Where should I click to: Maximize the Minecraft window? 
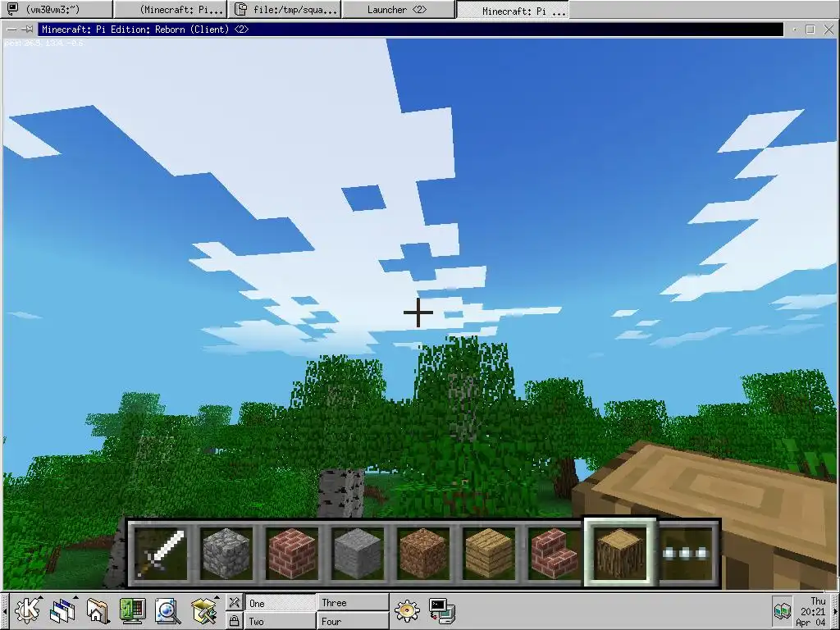pyautogui.click(x=810, y=30)
